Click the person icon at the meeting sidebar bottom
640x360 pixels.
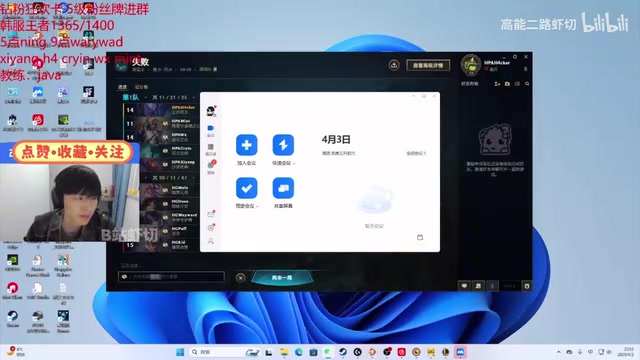point(211,241)
